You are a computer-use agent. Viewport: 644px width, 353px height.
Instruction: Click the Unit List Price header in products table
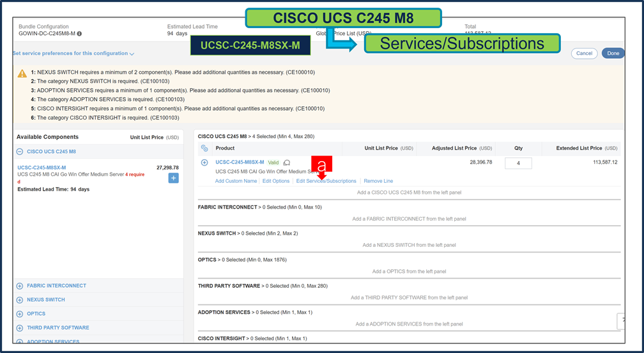click(x=388, y=148)
